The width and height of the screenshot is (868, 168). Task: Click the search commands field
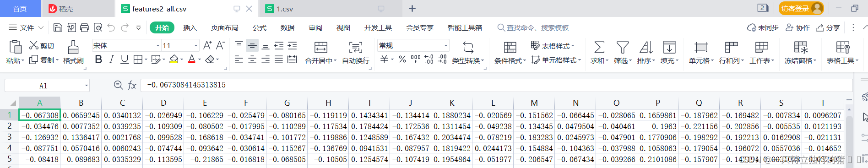pyautogui.click(x=533, y=28)
